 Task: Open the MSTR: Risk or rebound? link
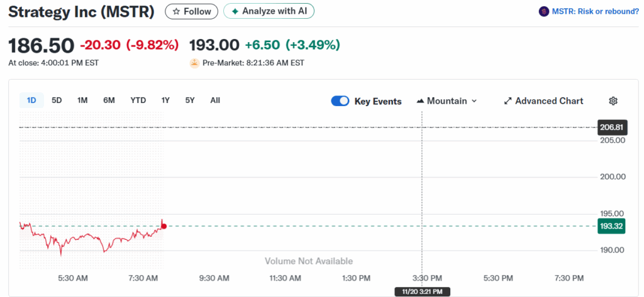(x=594, y=11)
